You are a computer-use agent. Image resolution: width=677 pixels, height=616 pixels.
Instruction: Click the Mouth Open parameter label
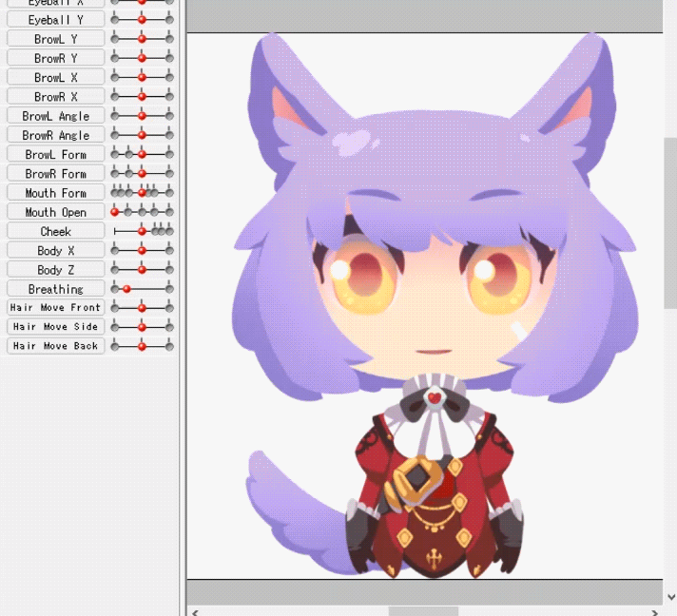55,212
